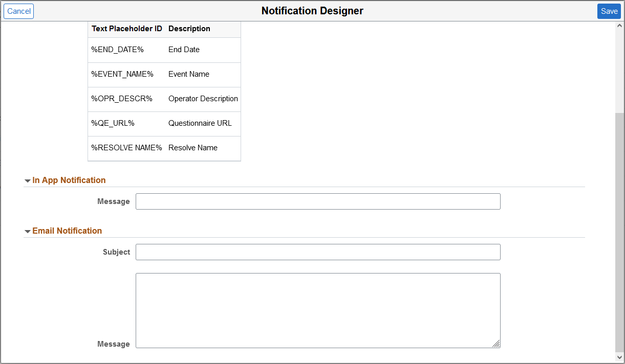Click the Subject field label
Image resolution: width=625 pixels, height=364 pixels.
click(x=117, y=252)
